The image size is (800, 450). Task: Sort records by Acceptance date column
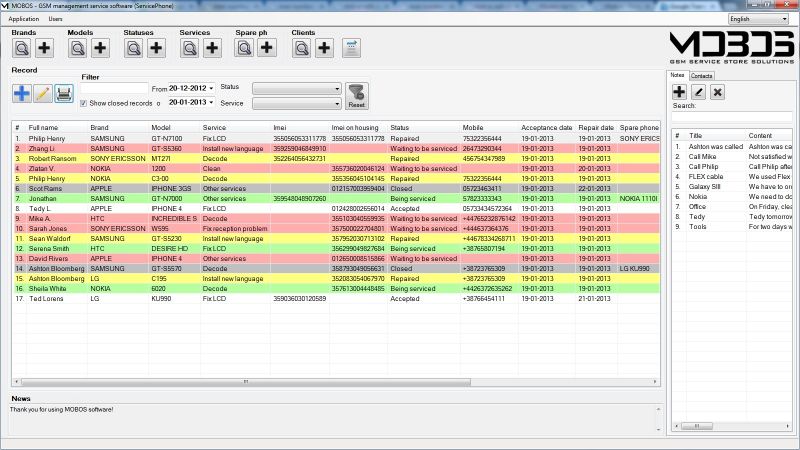pos(546,128)
